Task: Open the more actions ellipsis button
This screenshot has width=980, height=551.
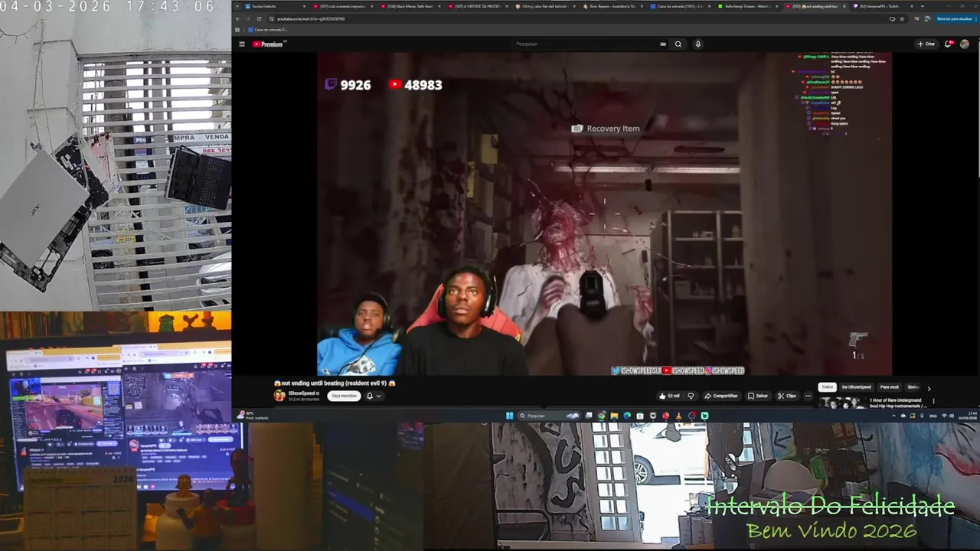Action: 808,396
